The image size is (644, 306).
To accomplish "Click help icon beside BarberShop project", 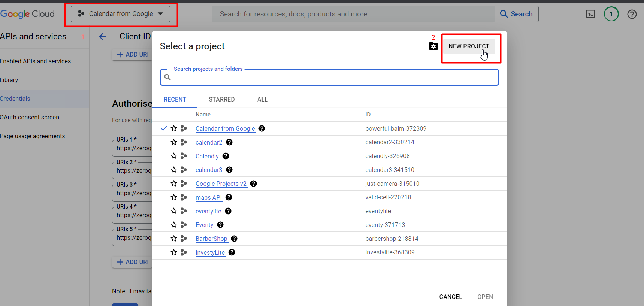I will (234, 239).
